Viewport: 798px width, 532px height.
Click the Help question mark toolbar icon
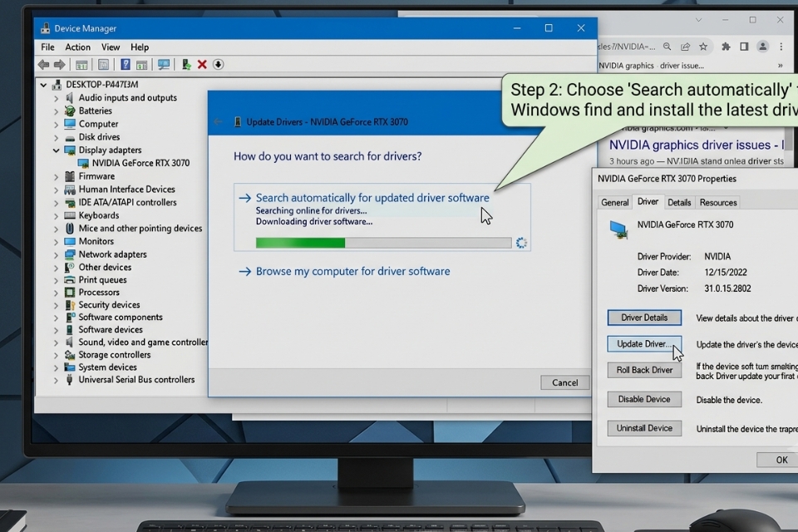tap(126, 65)
